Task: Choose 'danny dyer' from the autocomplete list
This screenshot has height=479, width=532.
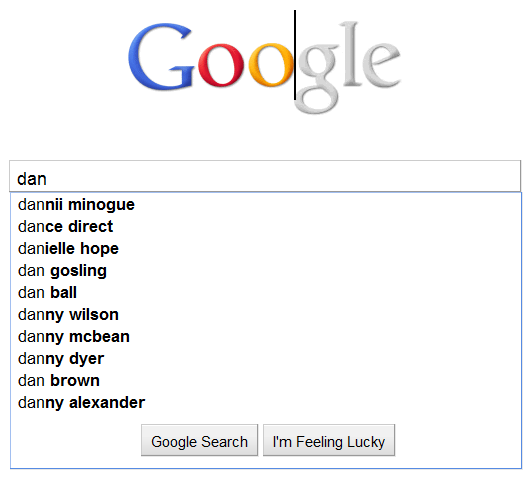Action: click(x=266, y=359)
